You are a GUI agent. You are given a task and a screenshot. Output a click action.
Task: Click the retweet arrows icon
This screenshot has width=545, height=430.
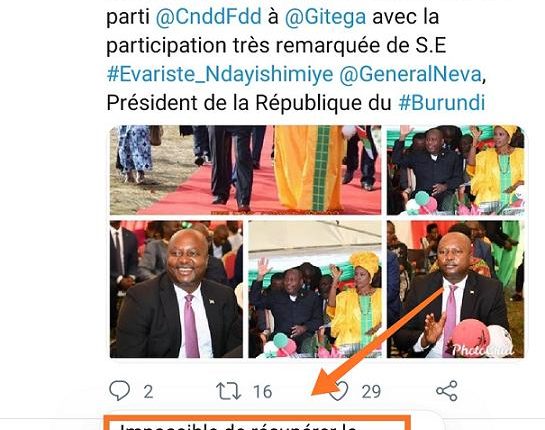228,391
